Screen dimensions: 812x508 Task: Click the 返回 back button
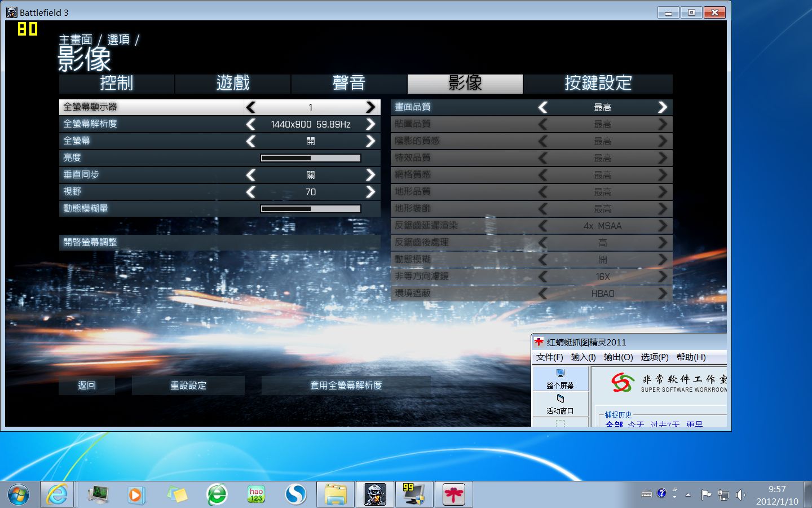pyautogui.click(x=87, y=386)
